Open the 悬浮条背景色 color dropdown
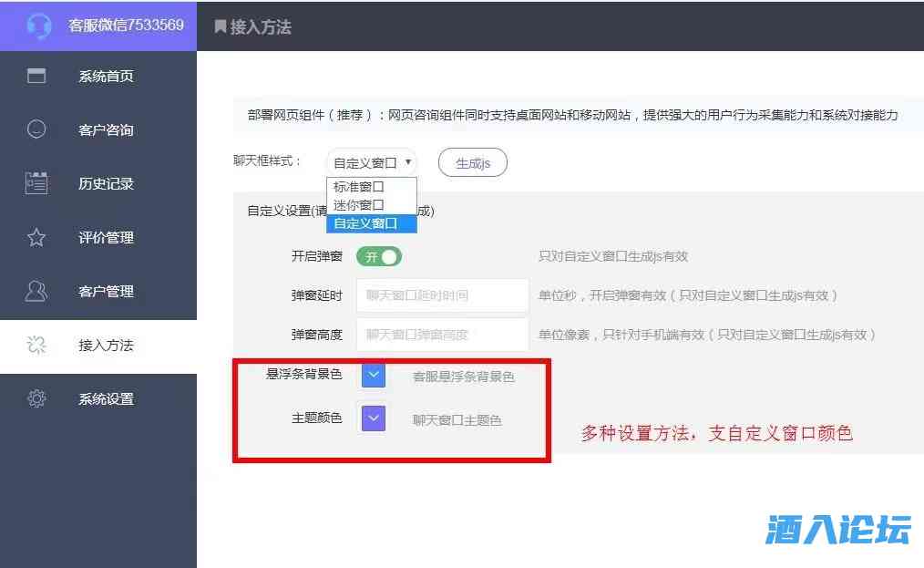The height and width of the screenshot is (568, 924). tap(372, 375)
